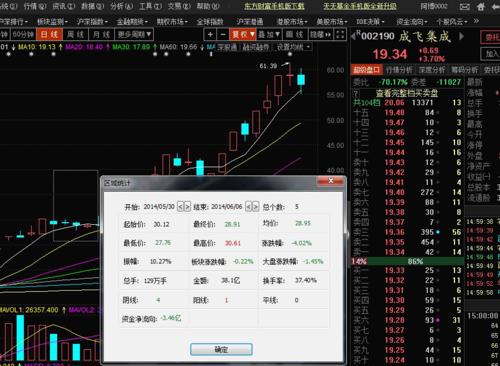Step end date forward in 区间统计 dialog
Image resolution: width=500 pixels, height=366 pixels.
pos(256,207)
